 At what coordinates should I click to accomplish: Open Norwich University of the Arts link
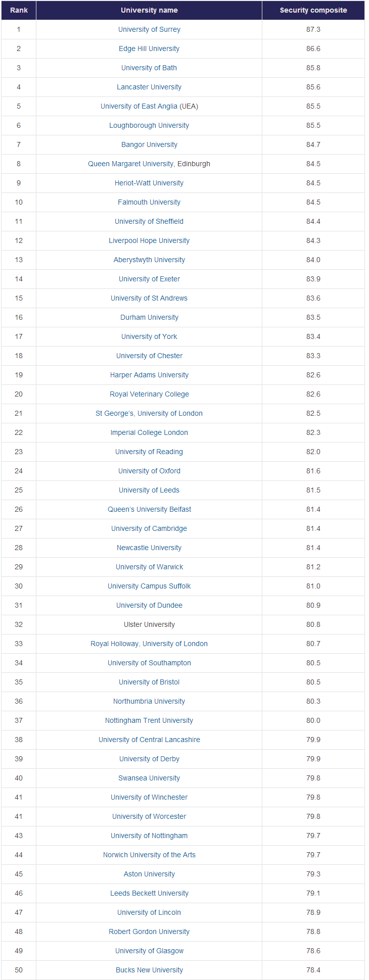tap(149, 855)
